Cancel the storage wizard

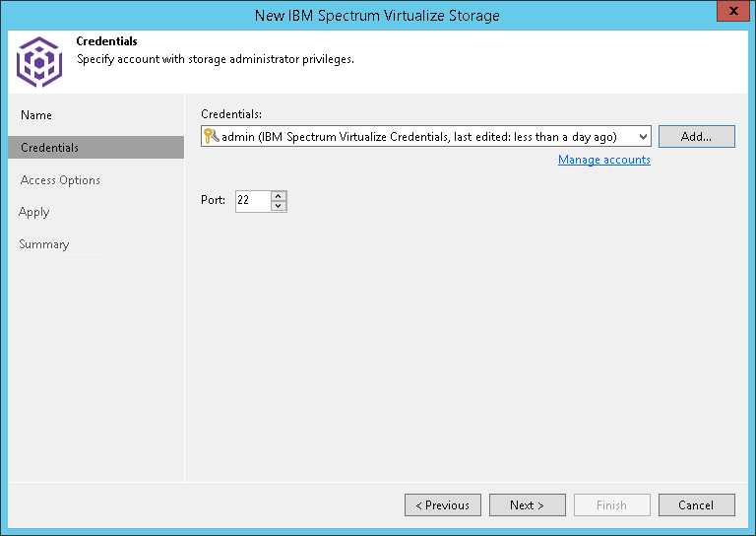click(x=696, y=505)
